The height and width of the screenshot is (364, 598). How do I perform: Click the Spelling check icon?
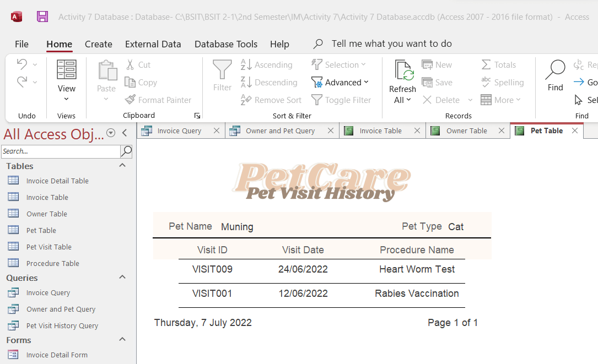pyautogui.click(x=486, y=83)
